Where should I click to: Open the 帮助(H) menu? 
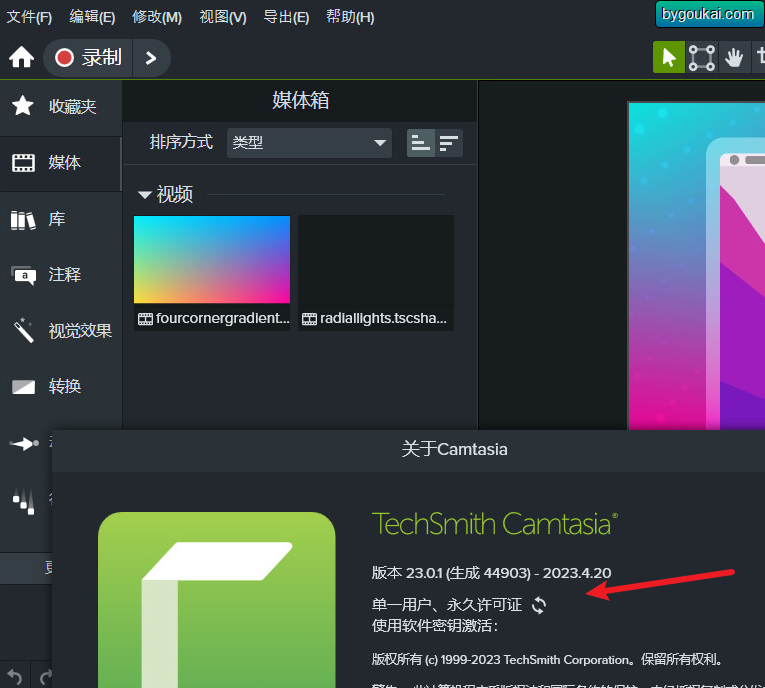(350, 17)
